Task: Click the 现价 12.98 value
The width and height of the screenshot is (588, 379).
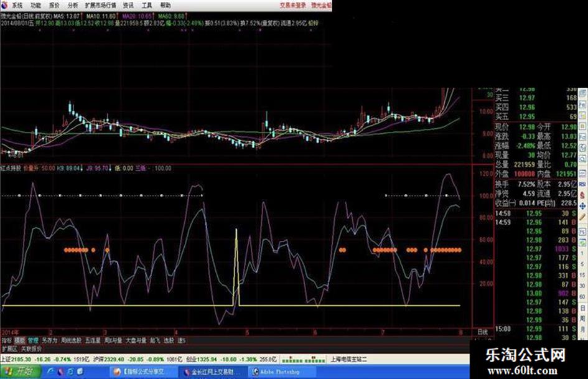Action: click(527, 127)
